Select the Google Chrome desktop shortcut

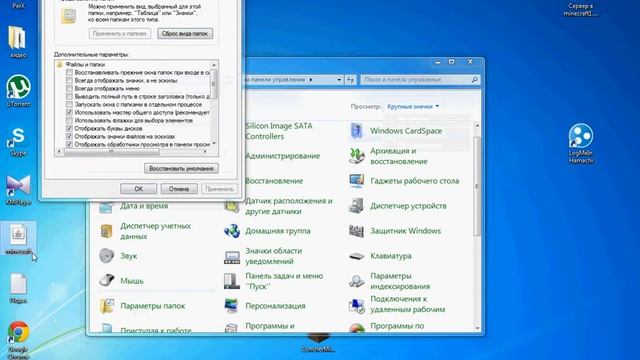click(18, 340)
